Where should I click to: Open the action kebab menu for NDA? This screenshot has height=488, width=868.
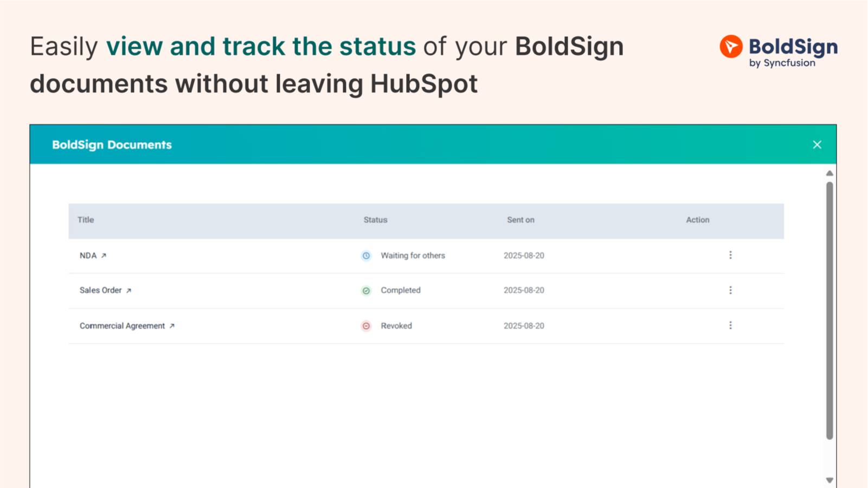click(730, 255)
